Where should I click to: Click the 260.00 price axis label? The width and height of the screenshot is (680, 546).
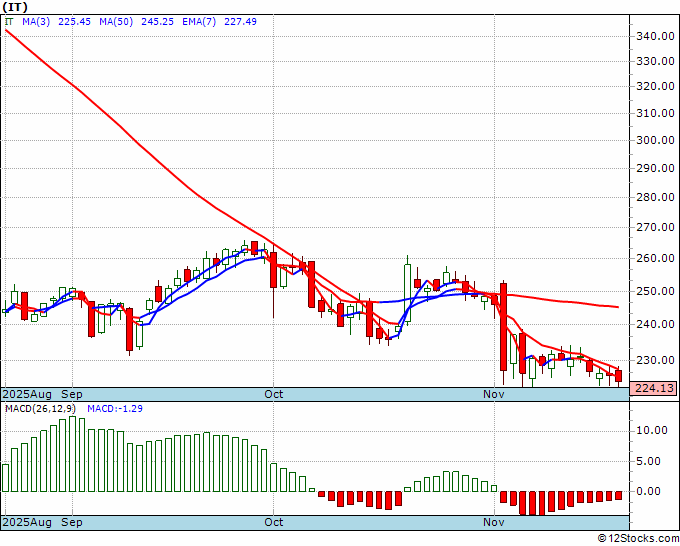(655, 259)
